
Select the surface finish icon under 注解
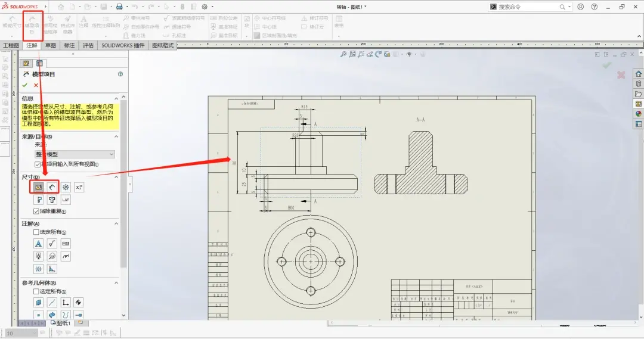click(52, 243)
